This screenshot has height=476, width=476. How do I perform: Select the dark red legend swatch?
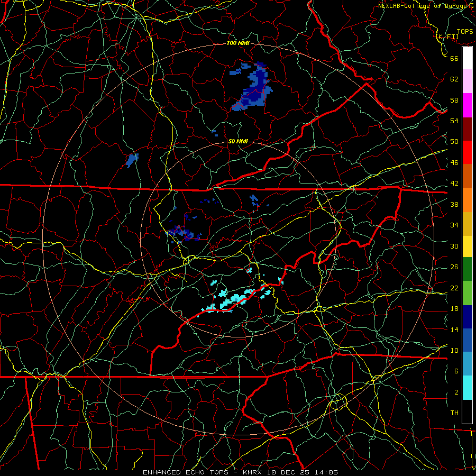point(467,129)
